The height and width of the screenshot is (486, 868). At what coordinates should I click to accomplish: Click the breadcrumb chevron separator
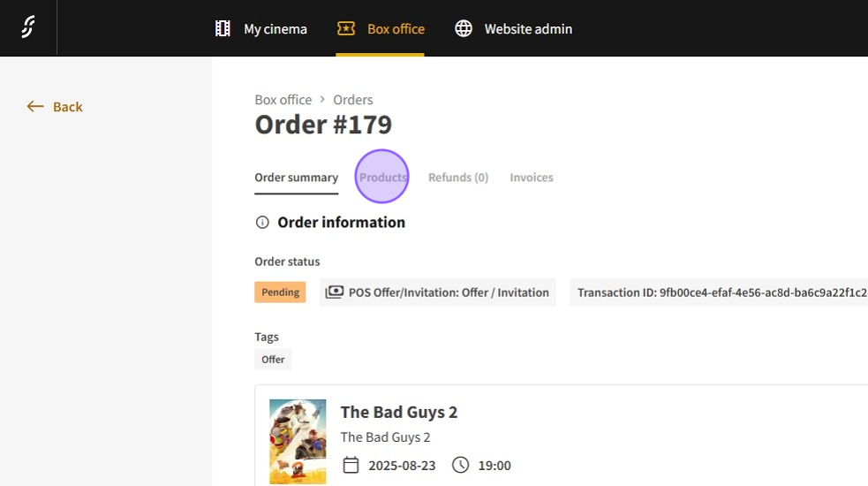[x=322, y=100]
